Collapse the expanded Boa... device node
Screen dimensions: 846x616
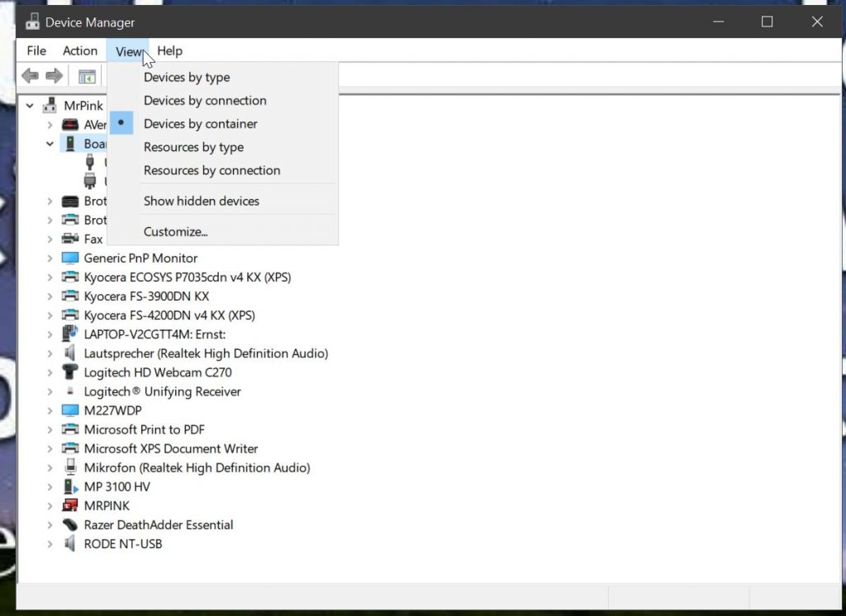coord(50,144)
